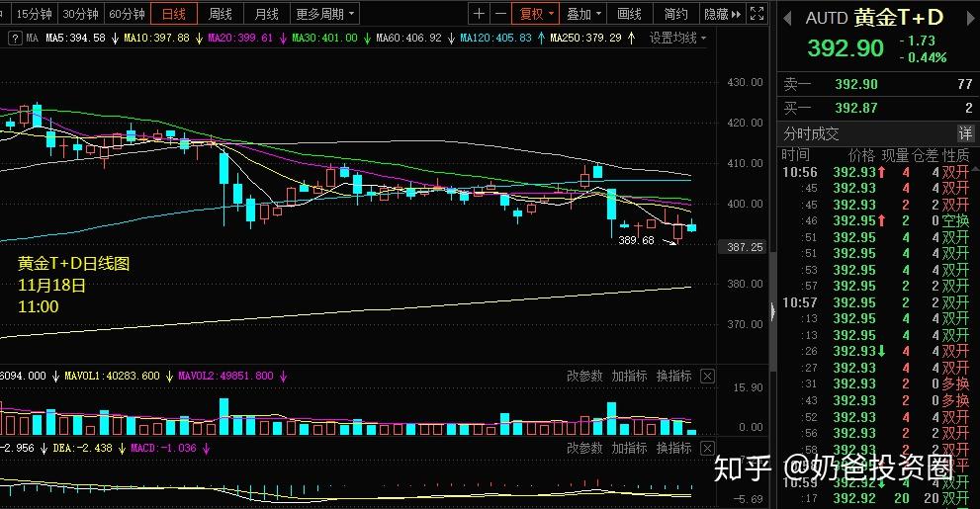Open the MA help question mark icon
980x509 pixels.
[x=15, y=39]
